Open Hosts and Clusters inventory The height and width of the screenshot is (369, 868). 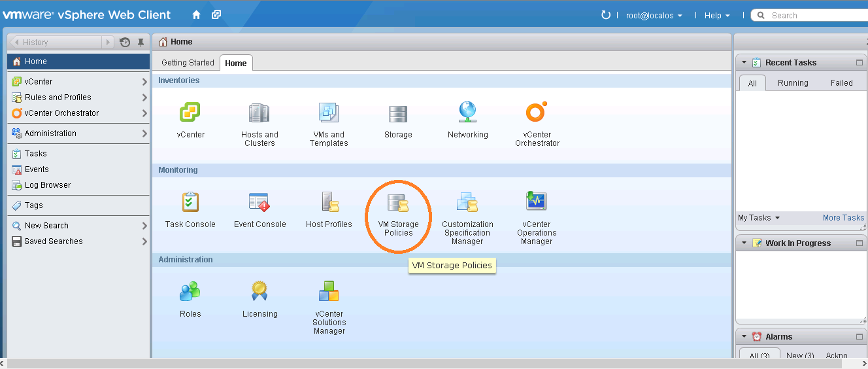pos(259,113)
